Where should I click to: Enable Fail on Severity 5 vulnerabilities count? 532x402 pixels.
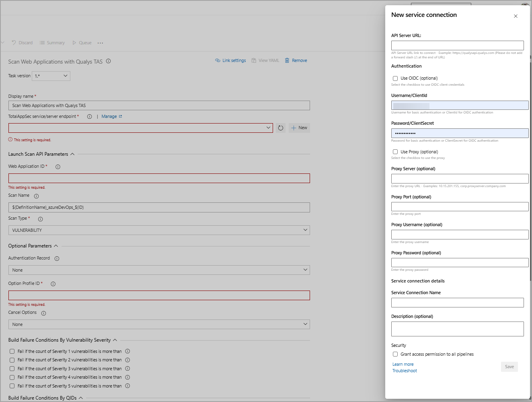pos(12,386)
